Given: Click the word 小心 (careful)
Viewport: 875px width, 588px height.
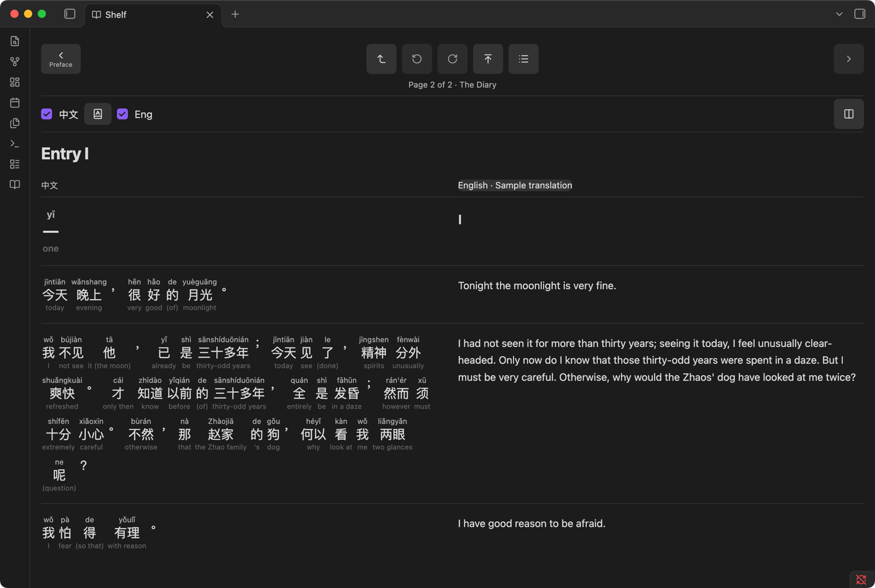Looking at the screenshot, I should point(91,434).
